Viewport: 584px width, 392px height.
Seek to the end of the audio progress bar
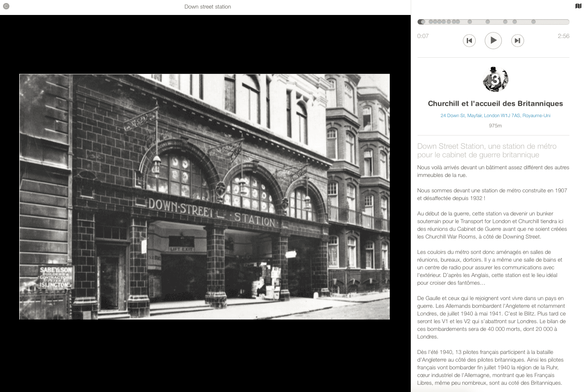[567, 22]
